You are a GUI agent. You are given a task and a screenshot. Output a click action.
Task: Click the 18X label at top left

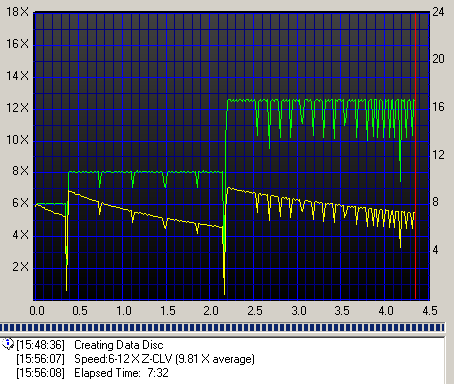pos(18,12)
